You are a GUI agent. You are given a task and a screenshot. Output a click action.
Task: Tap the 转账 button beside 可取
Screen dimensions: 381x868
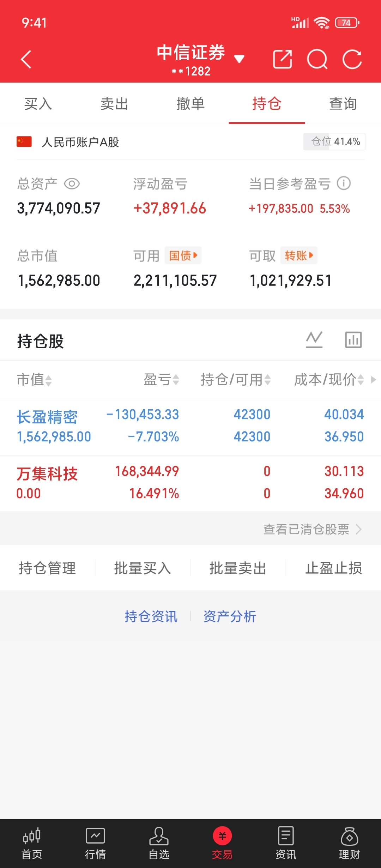(299, 255)
